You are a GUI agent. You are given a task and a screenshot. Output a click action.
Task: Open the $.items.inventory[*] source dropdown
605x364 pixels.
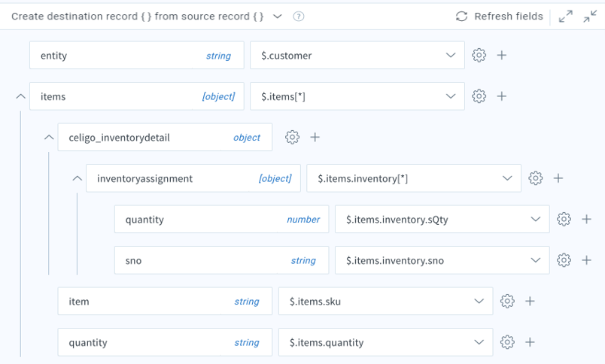[x=507, y=178]
